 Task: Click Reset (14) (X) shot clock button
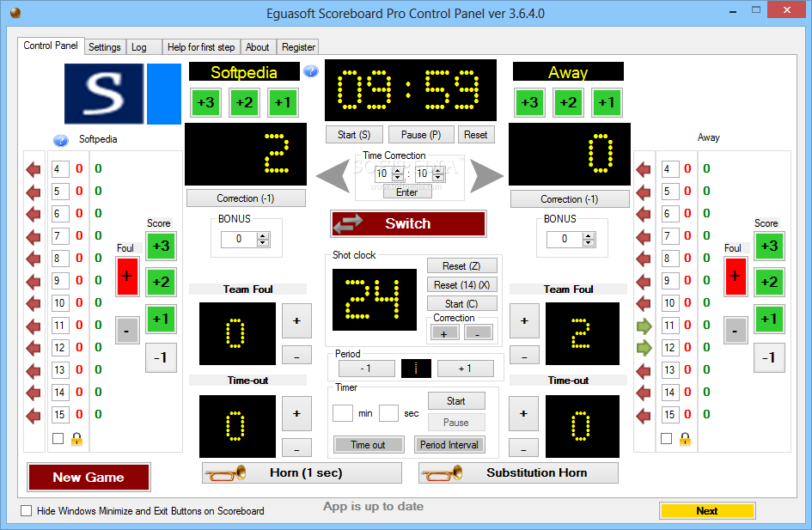coord(462,285)
